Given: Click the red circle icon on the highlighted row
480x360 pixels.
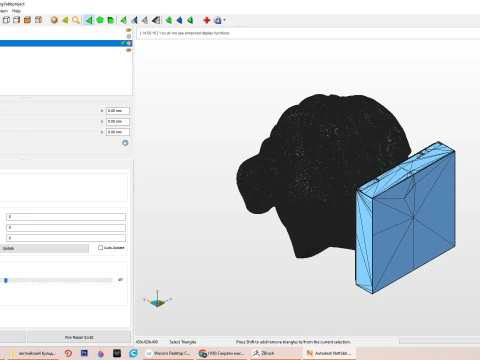Looking at the screenshot, I should pos(129,43).
